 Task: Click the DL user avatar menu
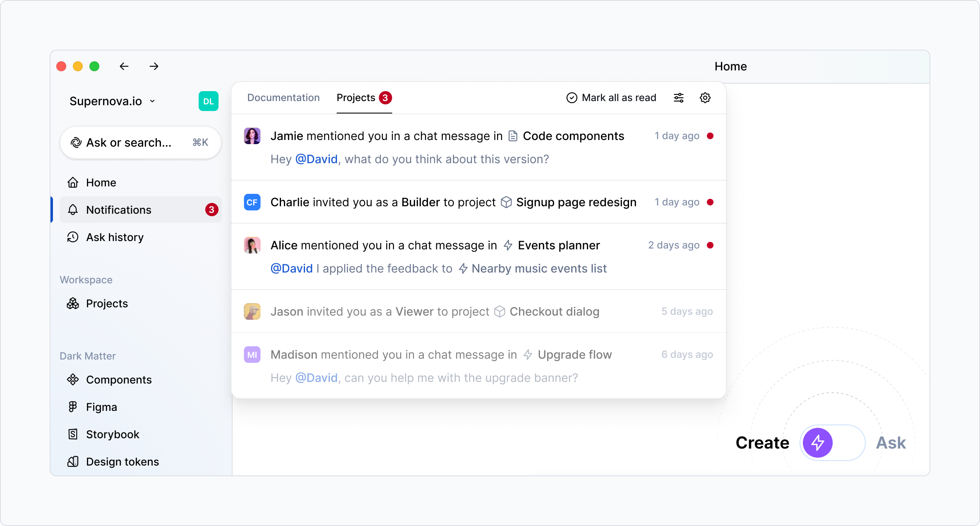point(208,101)
